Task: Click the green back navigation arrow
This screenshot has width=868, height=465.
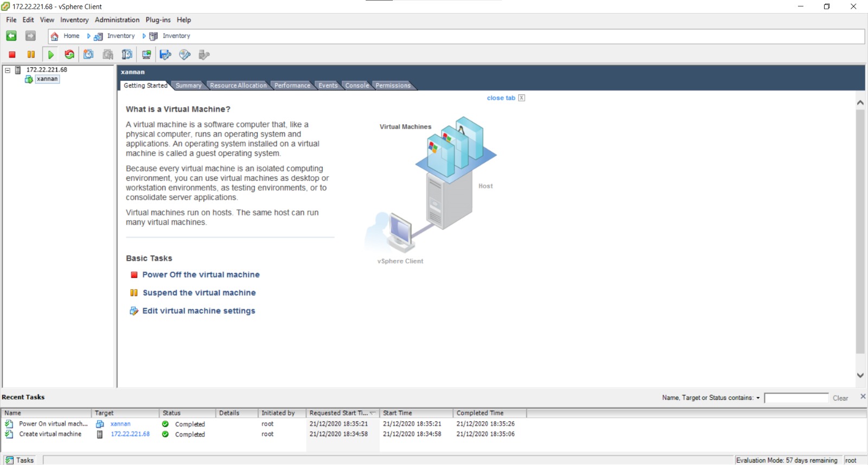Action: pos(11,36)
